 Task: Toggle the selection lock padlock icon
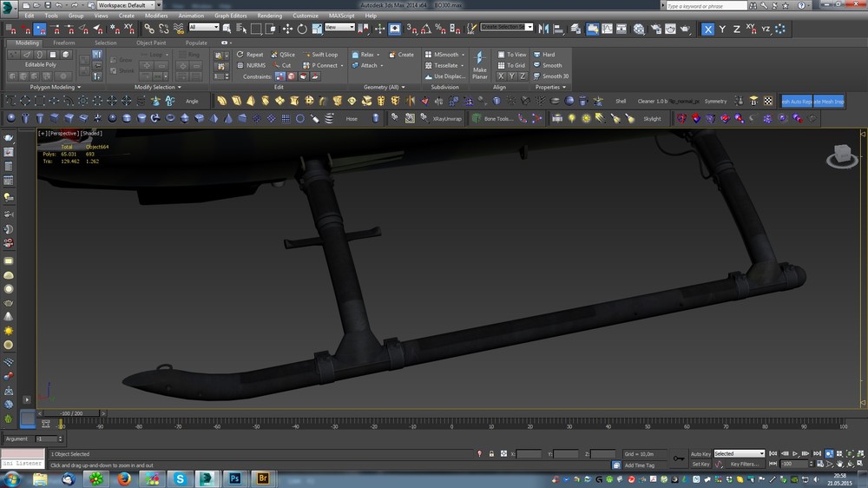[x=491, y=453]
